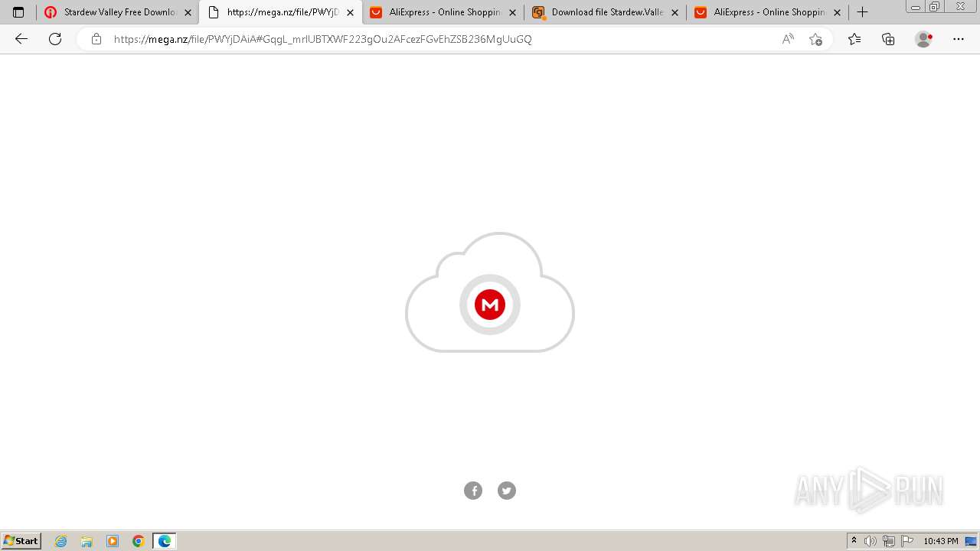Screen dimensions: 980x551
Task: Minimize the Edge browser window
Action: click(915, 7)
